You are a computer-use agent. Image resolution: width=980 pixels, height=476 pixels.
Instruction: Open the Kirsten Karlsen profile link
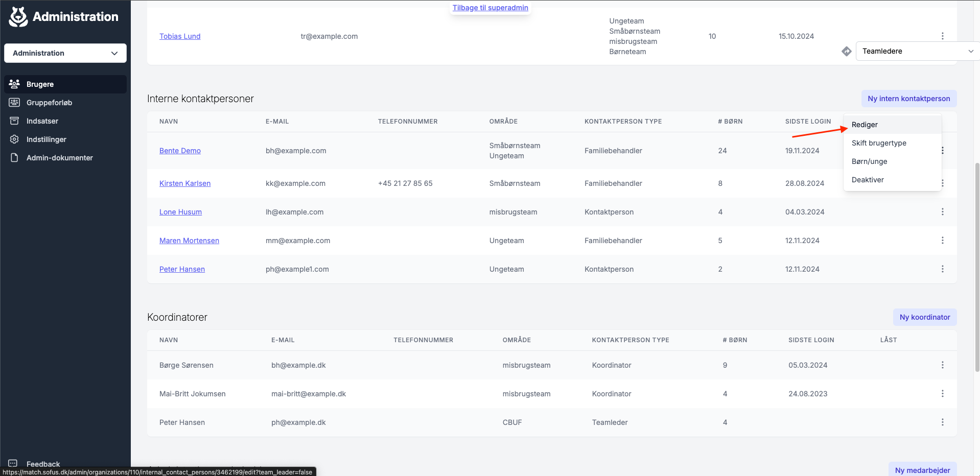coord(185,183)
